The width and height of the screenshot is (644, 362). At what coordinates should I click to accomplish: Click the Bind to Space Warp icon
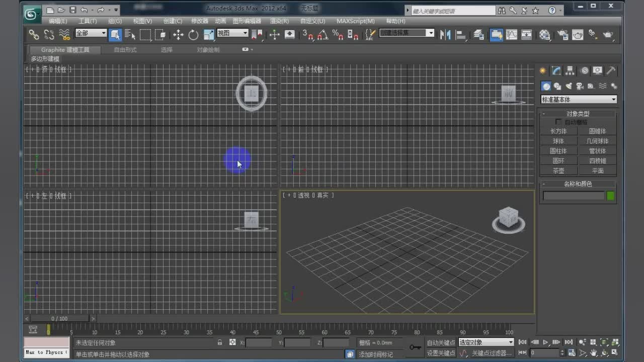pyautogui.click(x=64, y=34)
